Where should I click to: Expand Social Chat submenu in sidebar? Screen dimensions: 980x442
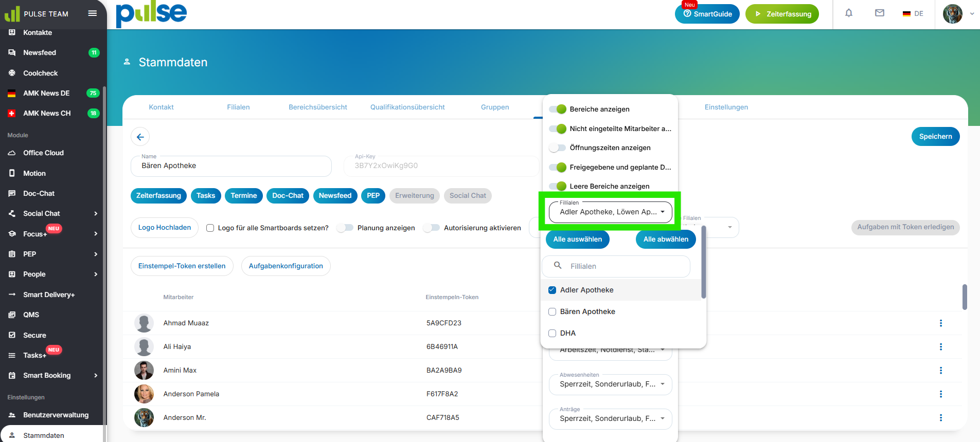96,213
